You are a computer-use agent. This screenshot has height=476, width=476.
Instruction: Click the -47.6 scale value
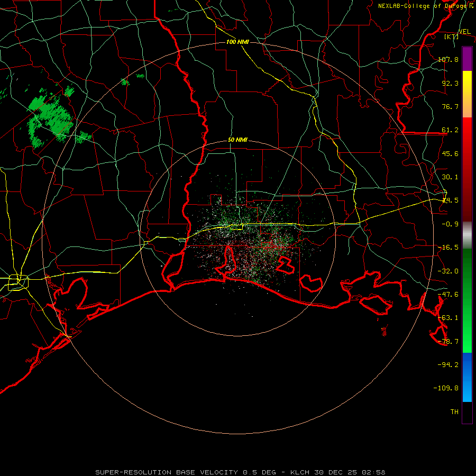click(x=448, y=295)
